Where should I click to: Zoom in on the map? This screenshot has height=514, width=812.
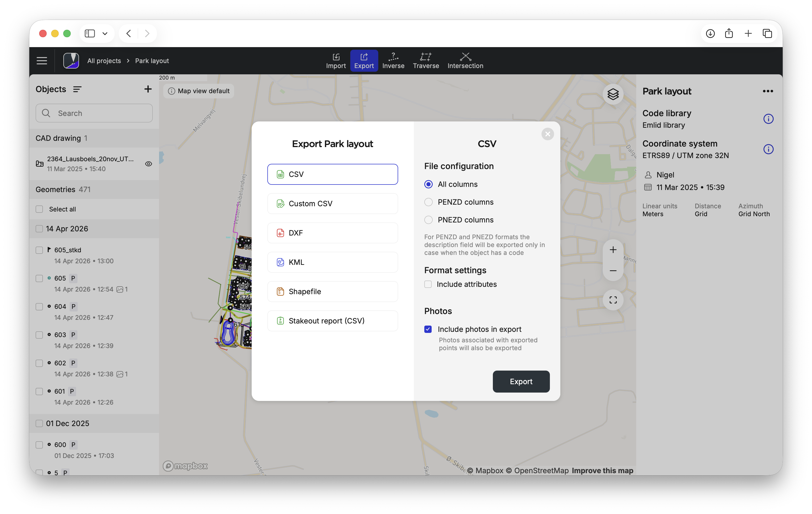pyautogui.click(x=613, y=250)
